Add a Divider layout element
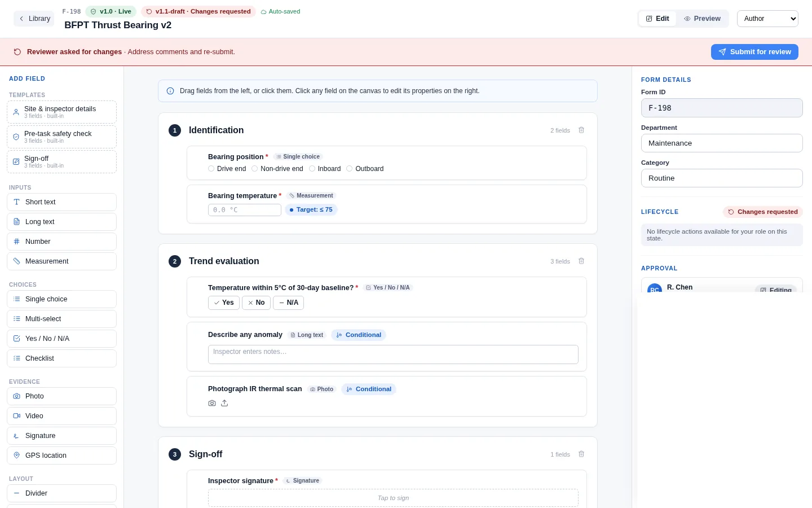 click(62, 493)
